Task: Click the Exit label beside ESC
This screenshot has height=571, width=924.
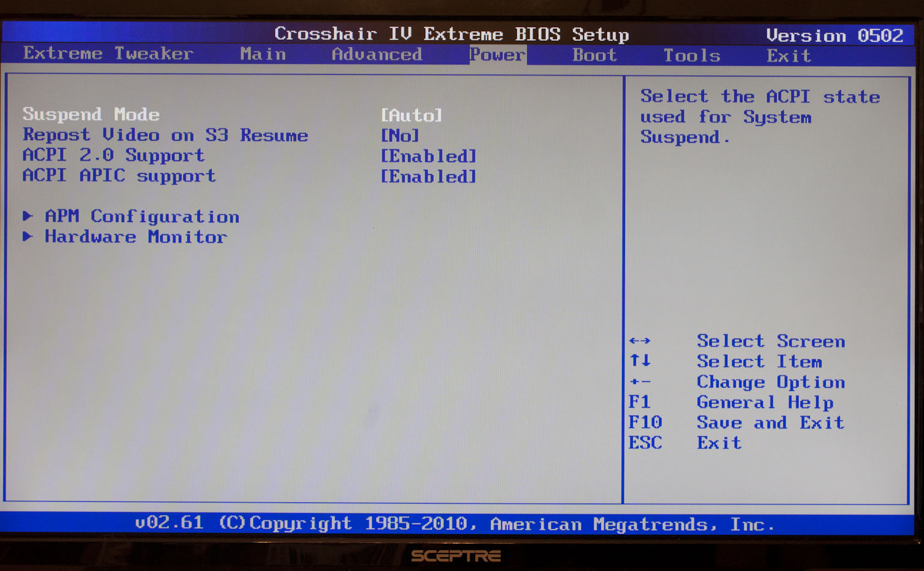Action: [719, 443]
